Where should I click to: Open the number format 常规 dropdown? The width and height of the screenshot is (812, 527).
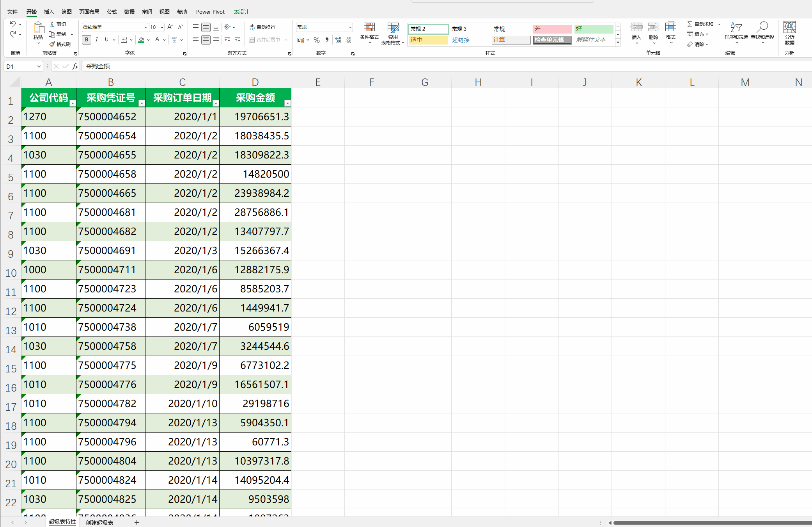pyautogui.click(x=350, y=27)
